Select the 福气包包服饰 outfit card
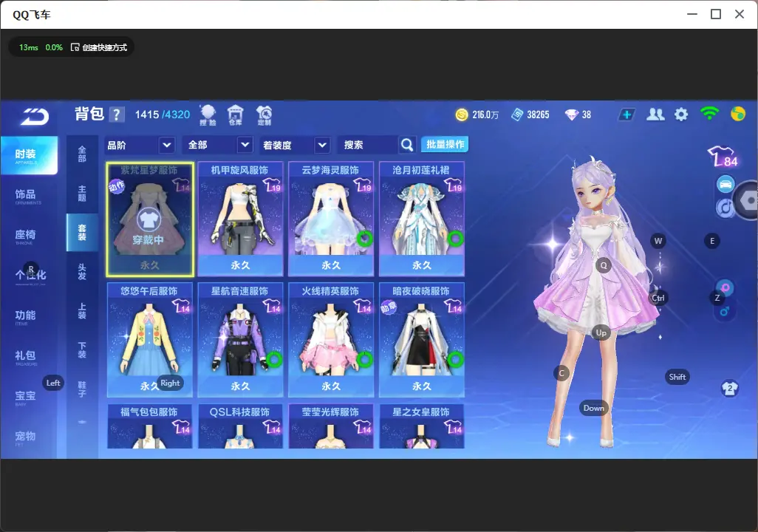Image resolution: width=758 pixels, height=532 pixels. coord(150,426)
